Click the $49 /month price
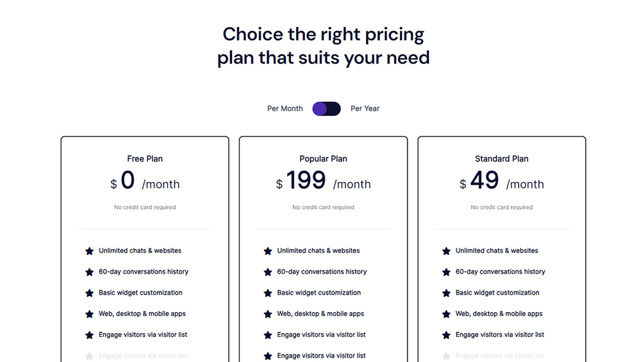The height and width of the screenshot is (362, 644). (x=502, y=182)
